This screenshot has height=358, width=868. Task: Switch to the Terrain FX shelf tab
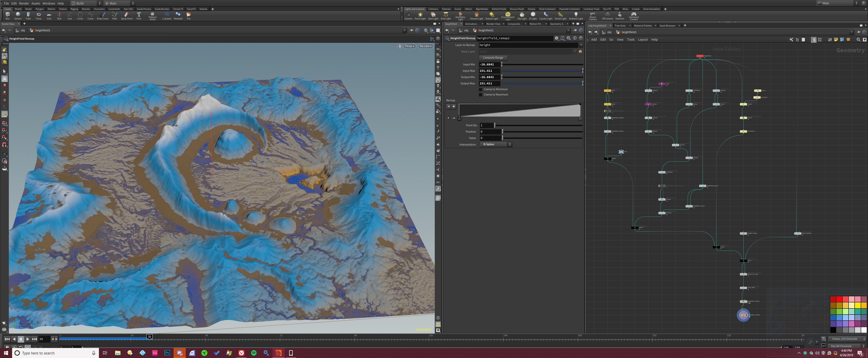178,9
